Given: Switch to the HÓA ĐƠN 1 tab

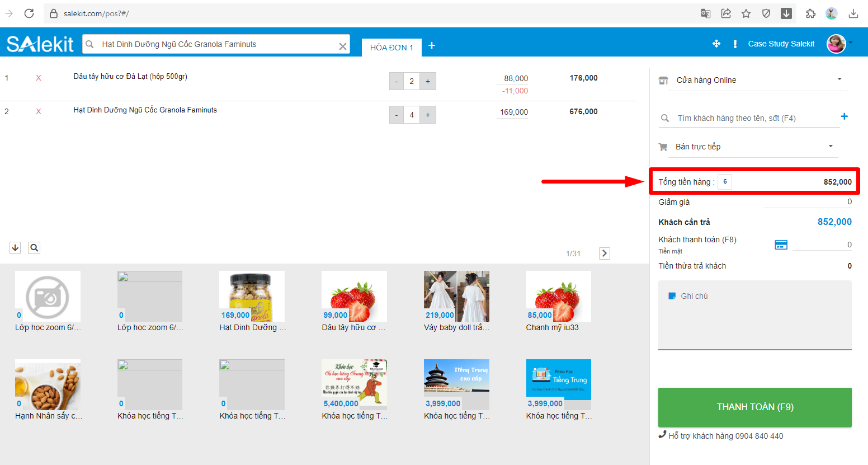Looking at the screenshot, I should coord(391,48).
